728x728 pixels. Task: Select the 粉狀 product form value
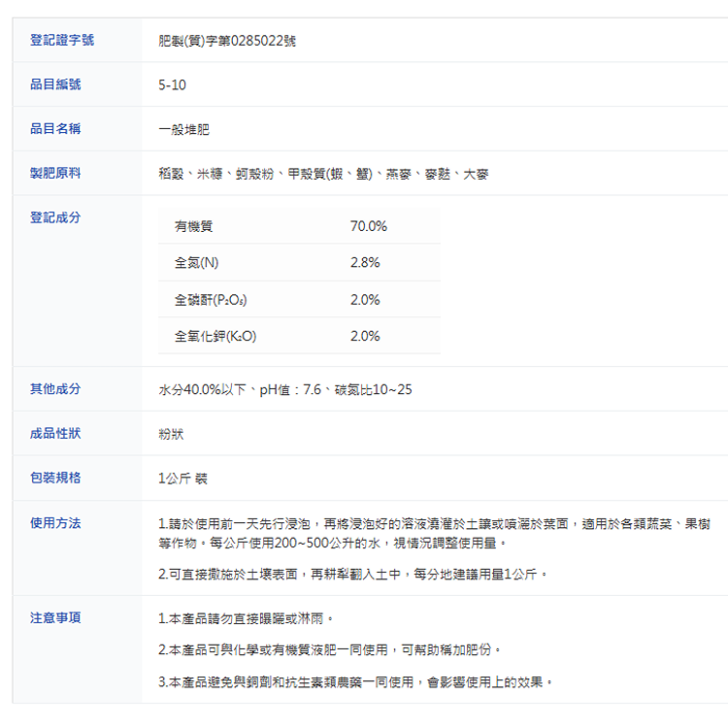point(171,434)
